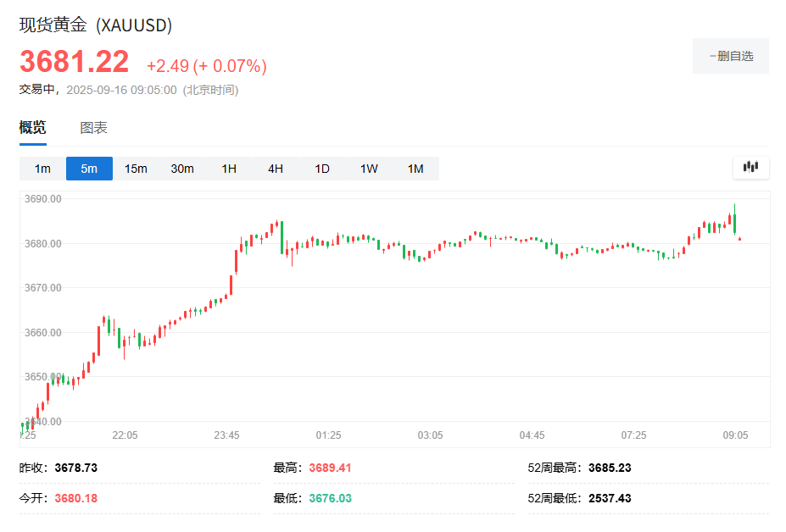Screen dimensions: 786x532
Task: Select the 1W weekly timeframe
Action: point(368,169)
